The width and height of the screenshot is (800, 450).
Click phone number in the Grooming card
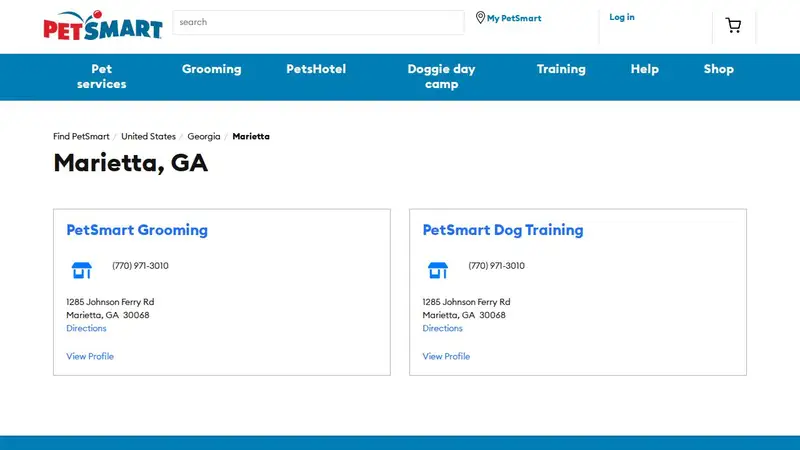click(x=140, y=266)
